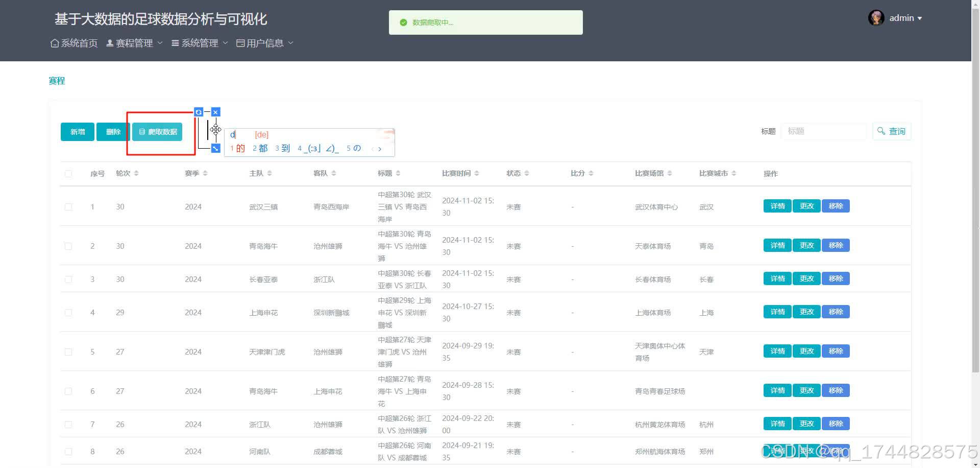
Task: Click the database icon in 爬取数据 button
Action: click(142, 132)
